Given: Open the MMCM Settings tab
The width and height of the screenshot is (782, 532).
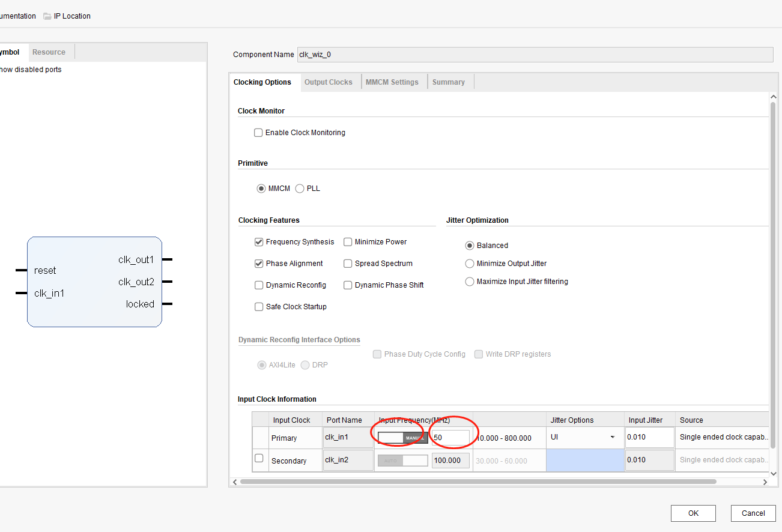Looking at the screenshot, I should (392, 82).
